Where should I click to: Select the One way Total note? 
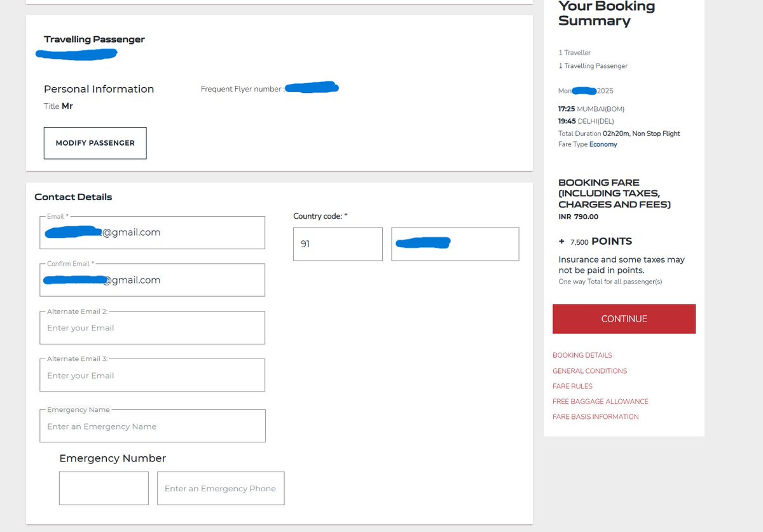pos(610,282)
